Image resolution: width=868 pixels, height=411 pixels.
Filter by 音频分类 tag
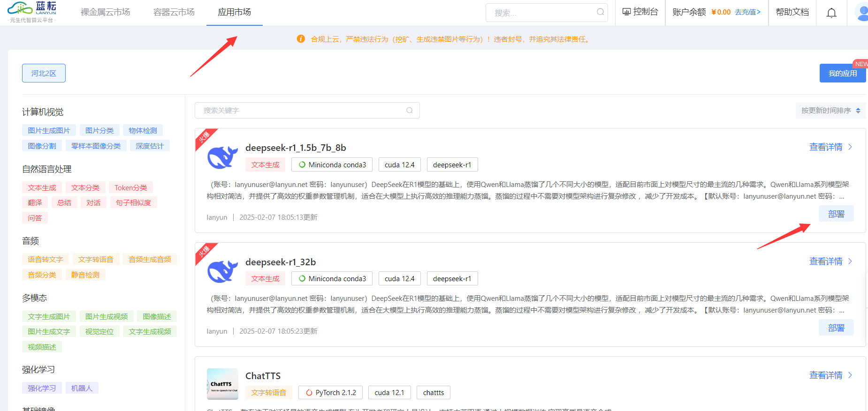point(42,275)
